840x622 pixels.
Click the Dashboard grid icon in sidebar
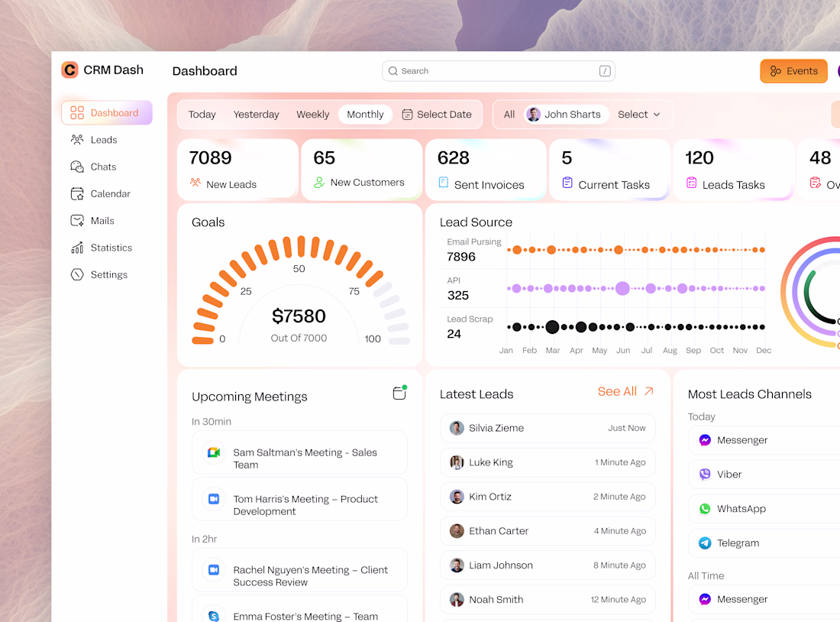point(77,112)
